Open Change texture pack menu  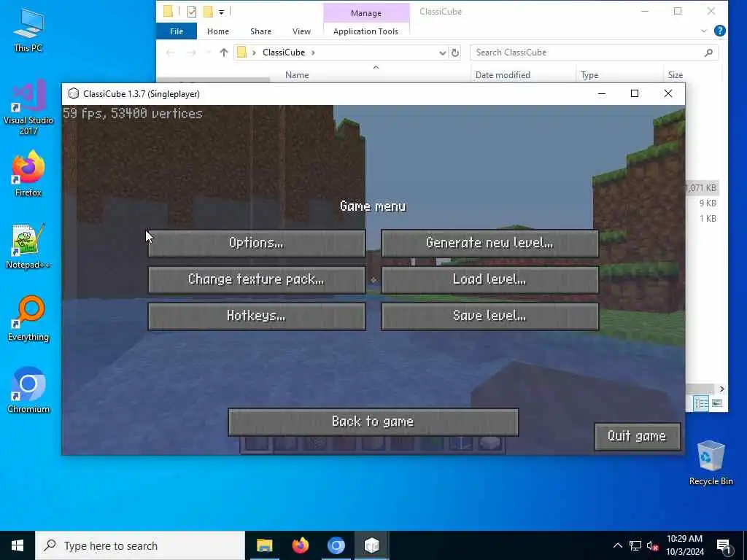[x=257, y=279]
